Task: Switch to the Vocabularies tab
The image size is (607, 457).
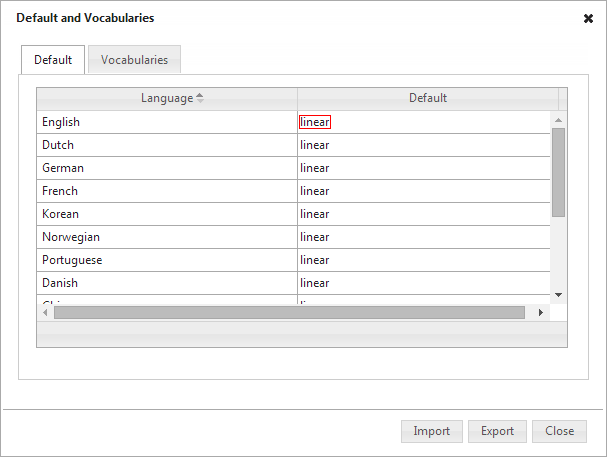Action: pos(134,60)
